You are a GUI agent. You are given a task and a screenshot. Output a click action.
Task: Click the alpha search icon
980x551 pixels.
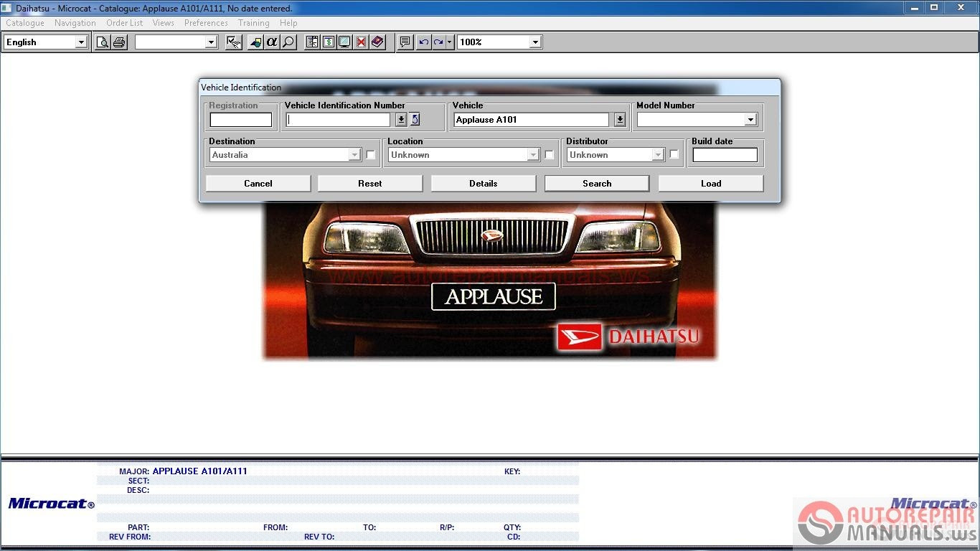pos(272,42)
